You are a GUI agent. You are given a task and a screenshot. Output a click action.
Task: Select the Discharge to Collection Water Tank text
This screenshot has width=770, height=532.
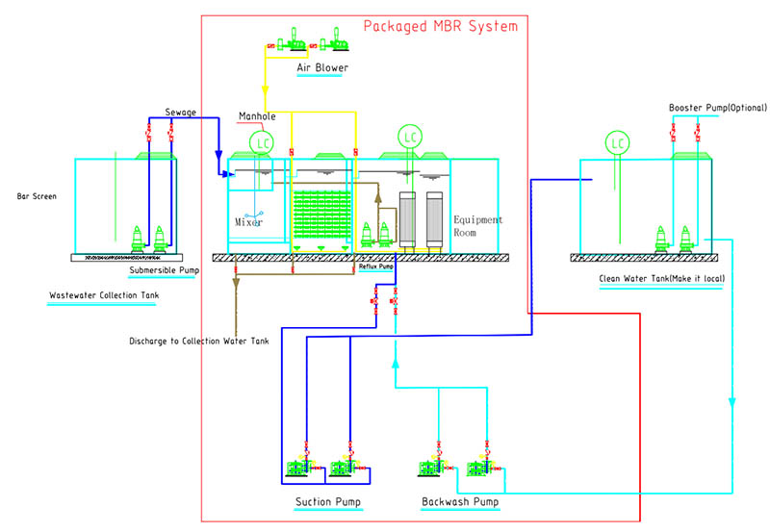[199, 342]
